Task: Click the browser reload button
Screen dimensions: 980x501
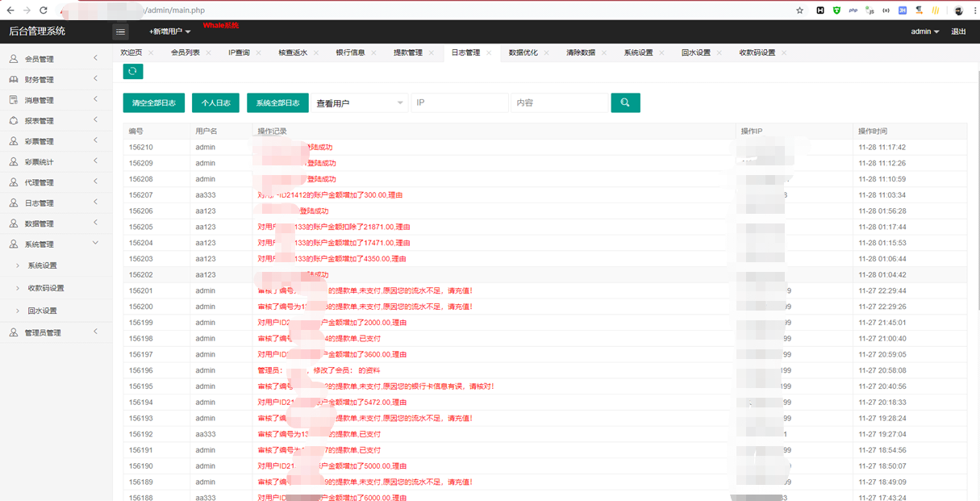Action: click(x=44, y=10)
